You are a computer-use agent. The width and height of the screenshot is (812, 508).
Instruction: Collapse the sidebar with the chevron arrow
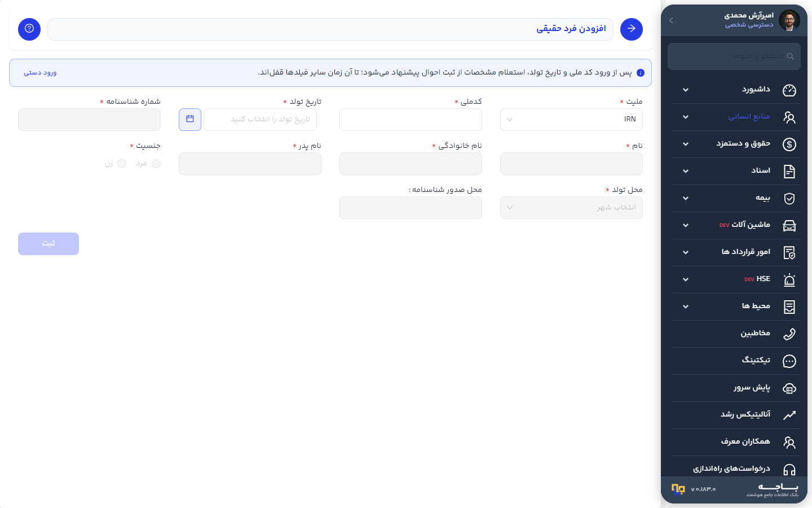(671, 20)
